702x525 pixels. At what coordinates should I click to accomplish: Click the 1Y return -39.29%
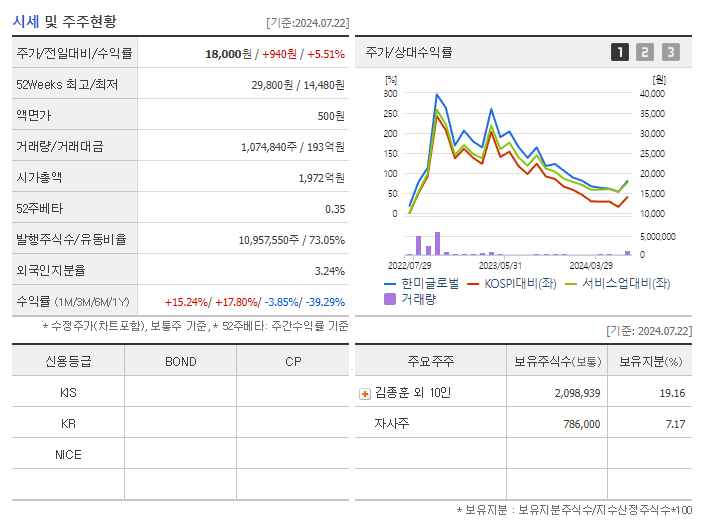(325, 302)
